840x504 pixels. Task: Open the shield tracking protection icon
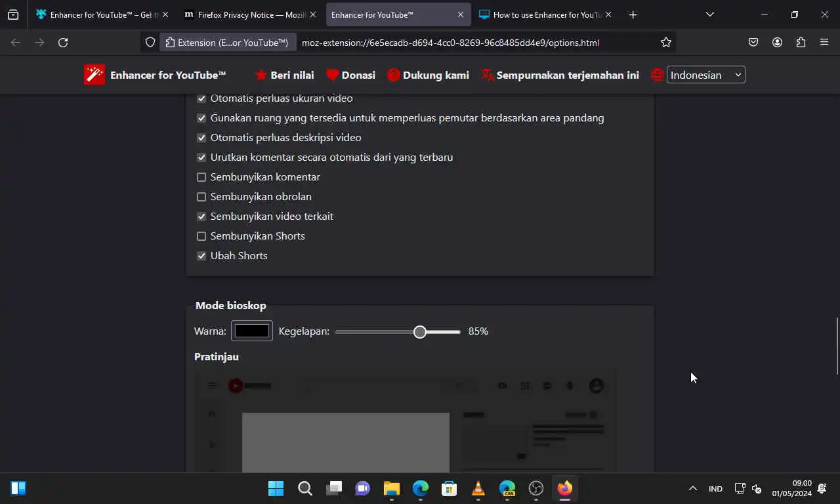click(x=150, y=43)
